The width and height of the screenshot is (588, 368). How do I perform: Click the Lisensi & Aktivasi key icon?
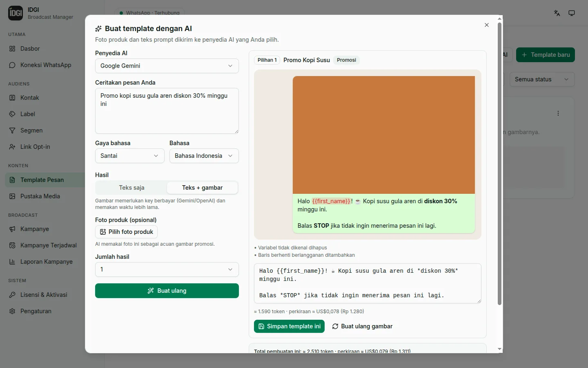click(x=12, y=295)
